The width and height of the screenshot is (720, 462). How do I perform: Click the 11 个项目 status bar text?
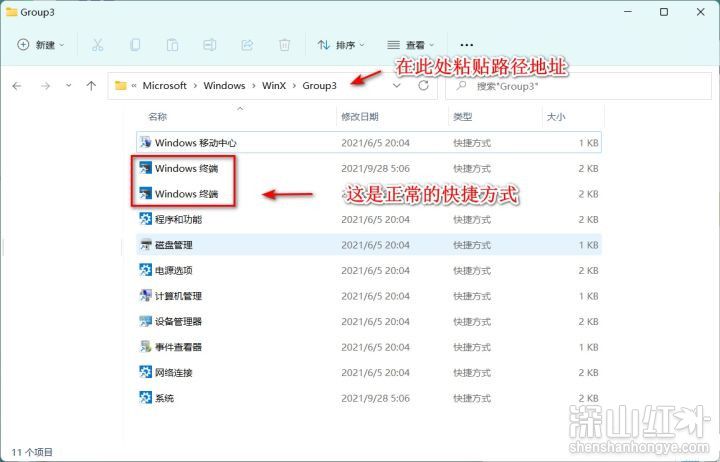tap(32, 452)
